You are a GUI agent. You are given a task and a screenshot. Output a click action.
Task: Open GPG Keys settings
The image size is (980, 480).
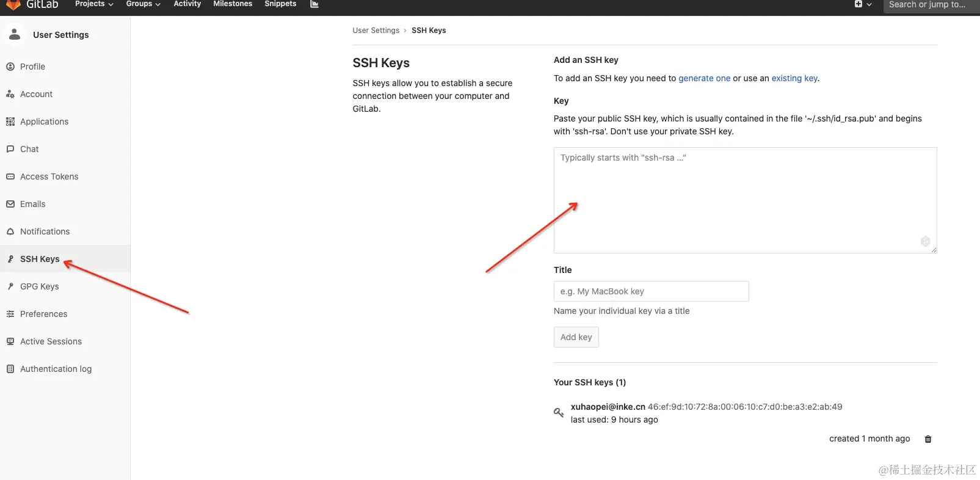39,286
